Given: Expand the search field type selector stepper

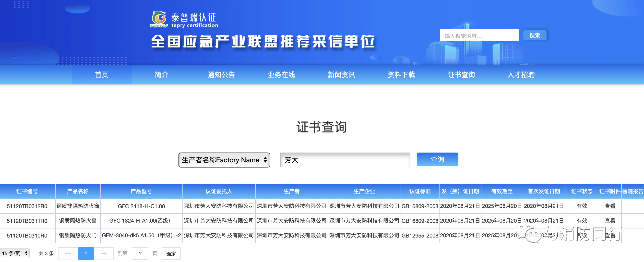Looking at the screenshot, I should click(x=265, y=160).
